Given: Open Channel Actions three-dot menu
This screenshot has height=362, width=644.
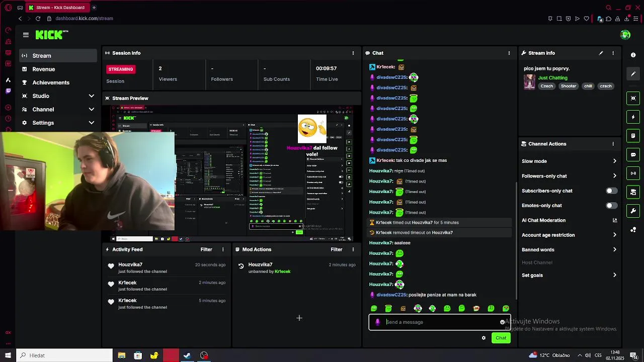Looking at the screenshot, I should coord(613,144).
